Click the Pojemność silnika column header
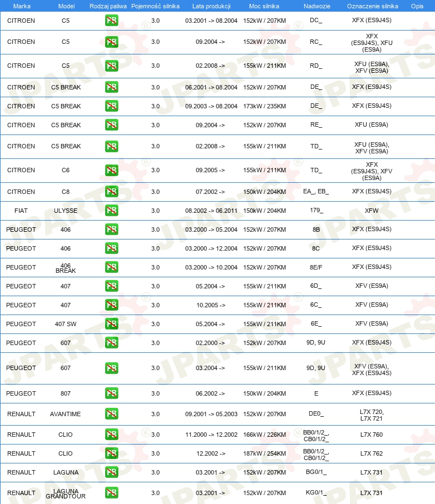The image size is (435, 504). [x=155, y=6]
